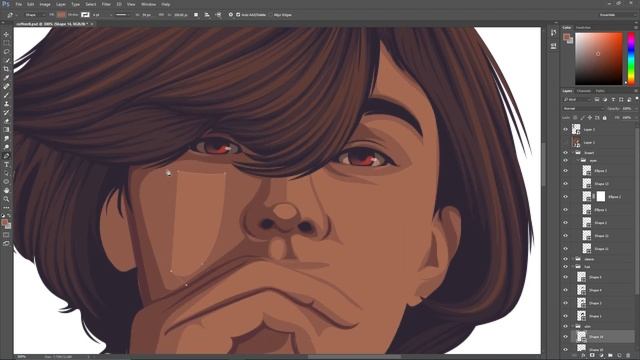Select the Move tool

tap(6, 35)
